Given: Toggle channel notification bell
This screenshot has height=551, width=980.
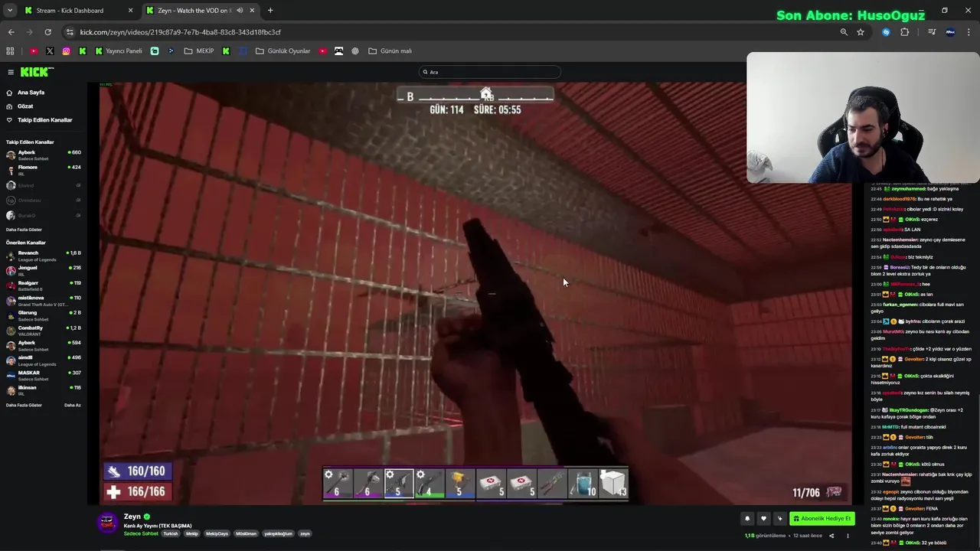Looking at the screenshot, I should coord(747,518).
